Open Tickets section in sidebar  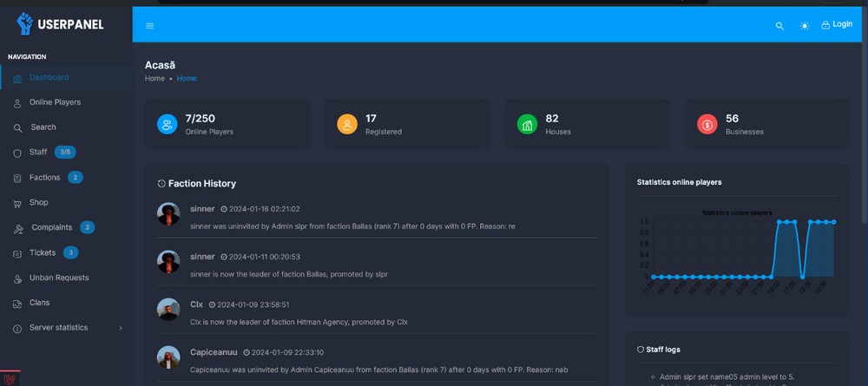pos(42,253)
